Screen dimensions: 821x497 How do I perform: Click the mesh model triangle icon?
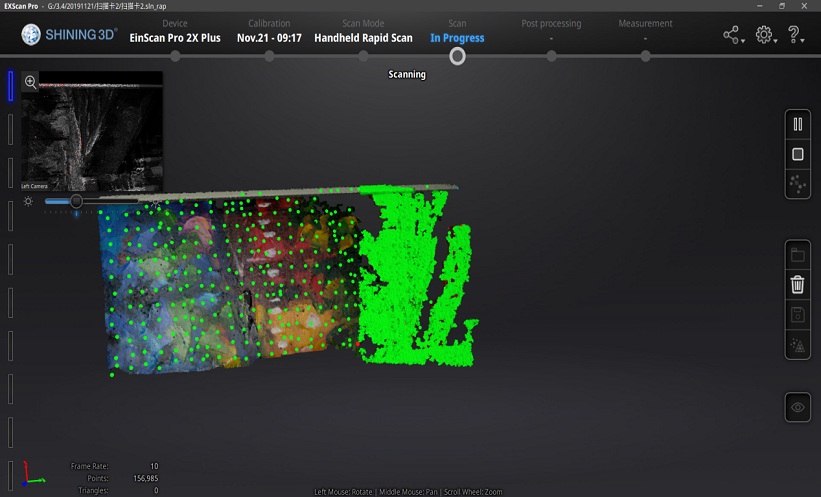click(x=797, y=346)
